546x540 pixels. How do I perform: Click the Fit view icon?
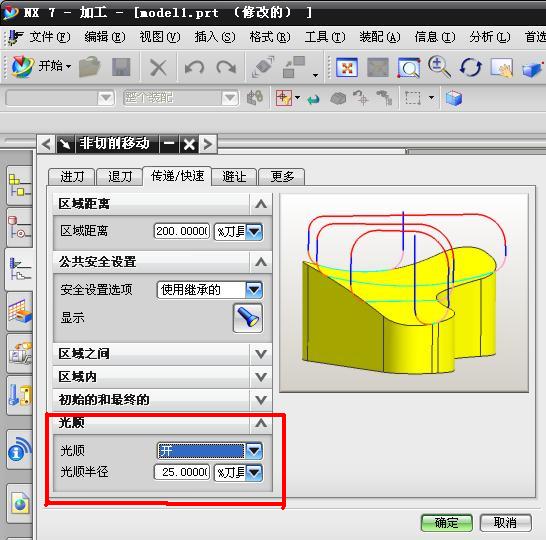[346, 67]
